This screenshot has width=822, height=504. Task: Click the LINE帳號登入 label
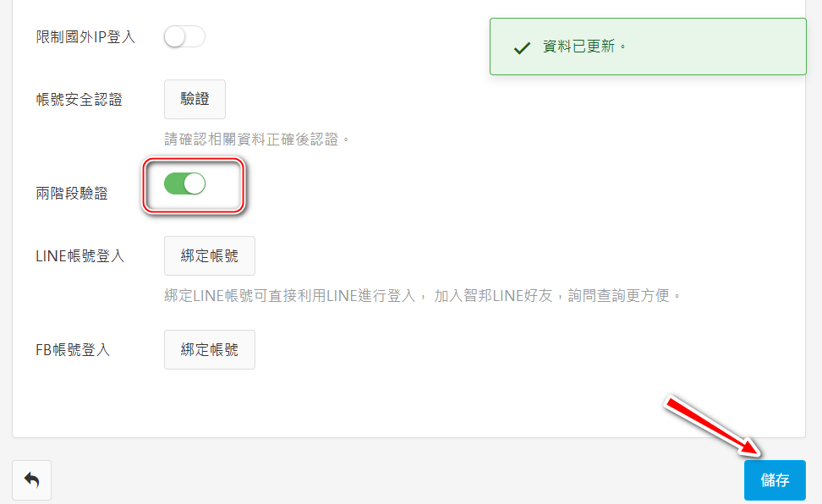79,256
